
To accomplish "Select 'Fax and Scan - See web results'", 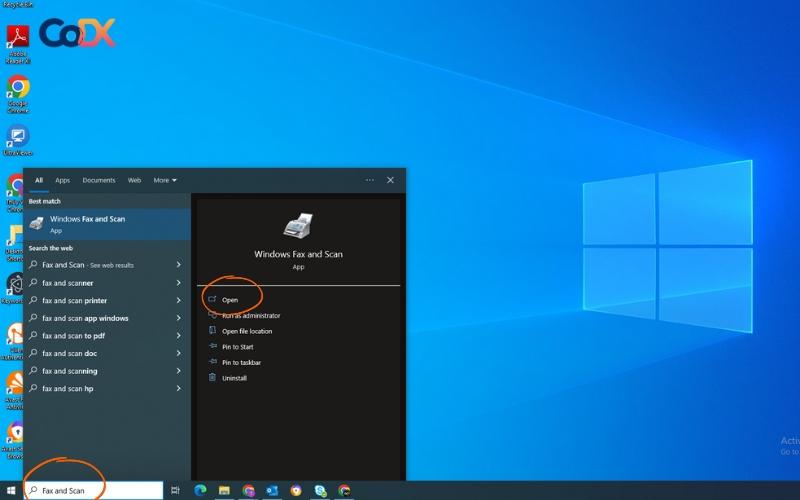I will click(88, 265).
